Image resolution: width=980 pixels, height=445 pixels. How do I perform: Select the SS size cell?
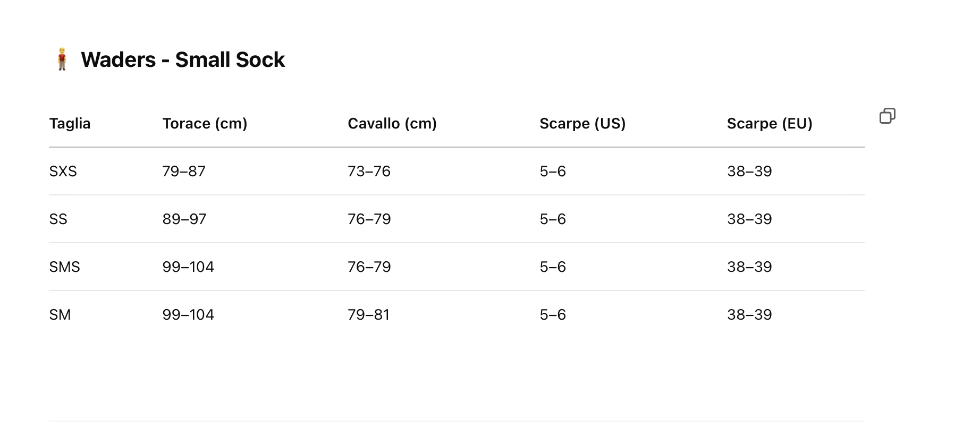tap(58, 219)
